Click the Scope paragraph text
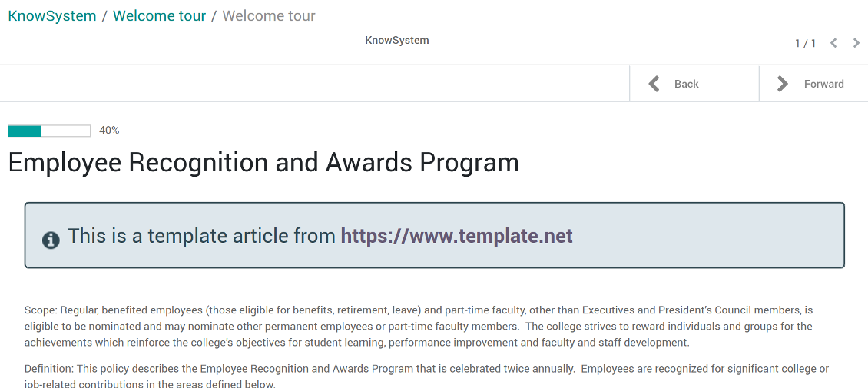 click(419, 326)
